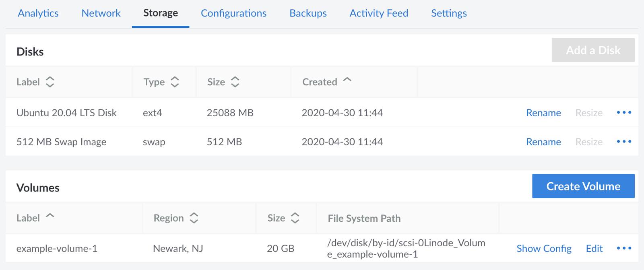Rename the Ubuntu 20.04 LTS Disk

click(x=543, y=113)
